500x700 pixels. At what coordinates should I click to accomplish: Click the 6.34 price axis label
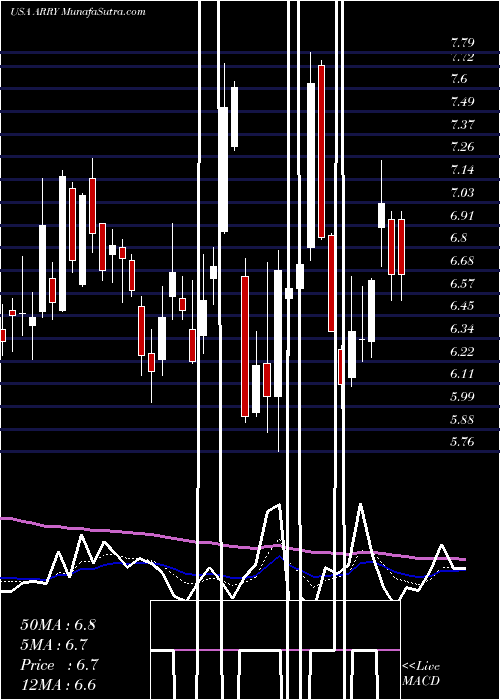462,329
